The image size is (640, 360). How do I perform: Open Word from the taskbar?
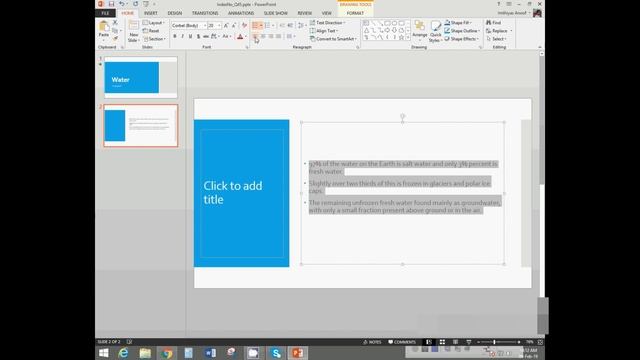[210, 353]
